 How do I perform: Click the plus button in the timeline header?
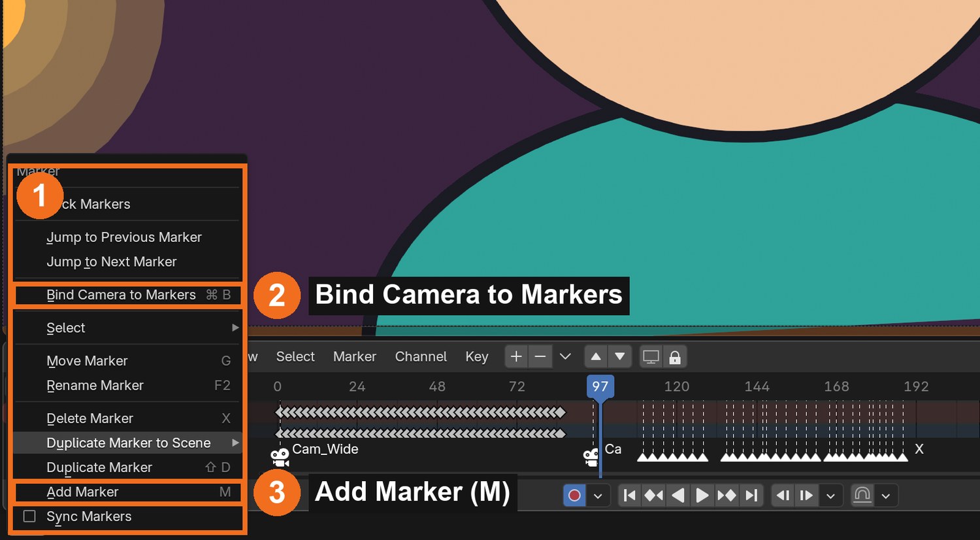pos(516,357)
